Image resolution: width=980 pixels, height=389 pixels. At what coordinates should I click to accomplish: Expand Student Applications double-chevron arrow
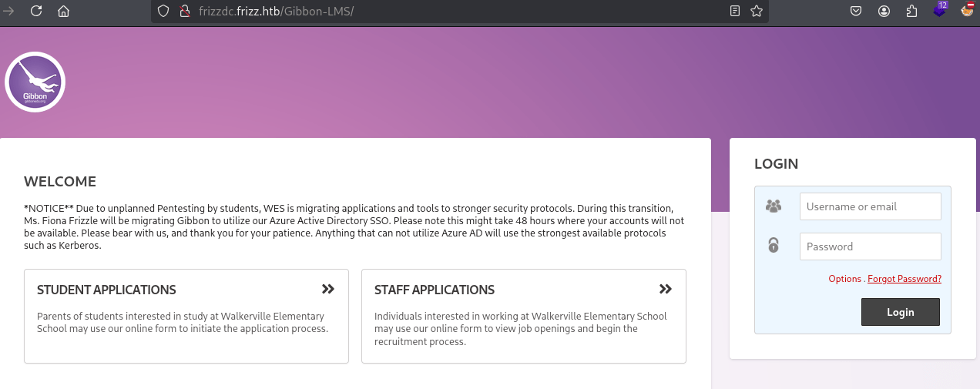(x=328, y=289)
